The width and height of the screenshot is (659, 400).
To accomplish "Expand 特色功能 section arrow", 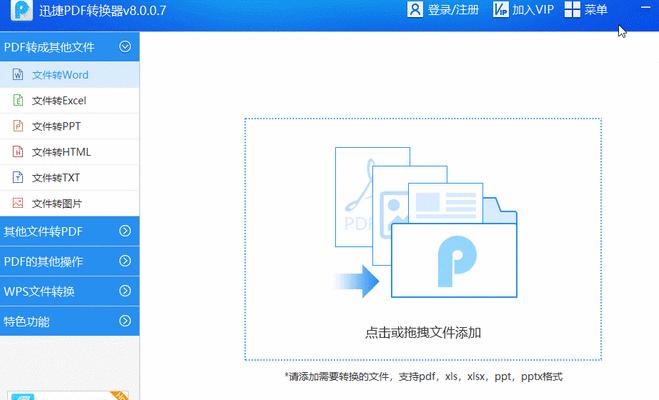I will tap(125, 321).
